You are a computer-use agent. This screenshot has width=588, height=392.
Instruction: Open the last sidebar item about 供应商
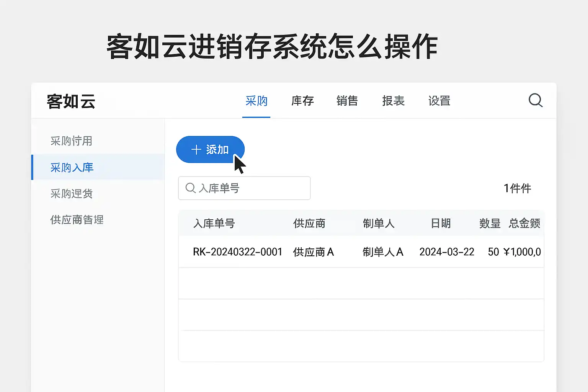tap(77, 220)
